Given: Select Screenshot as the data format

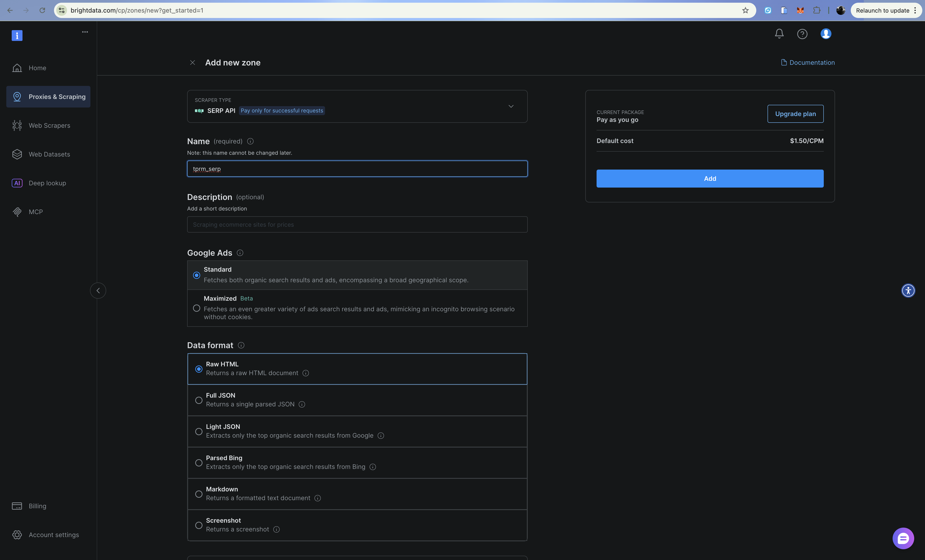Looking at the screenshot, I should pyautogui.click(x=199, y=525).
